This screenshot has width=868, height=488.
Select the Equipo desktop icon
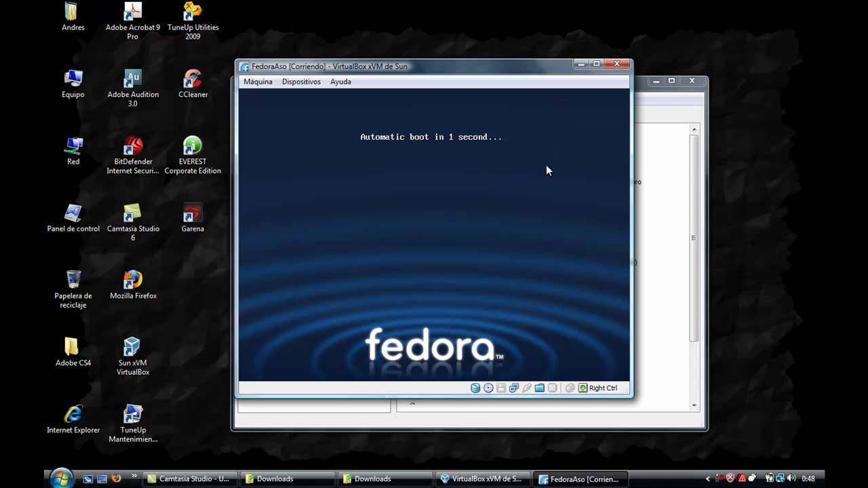click(73, 84)
